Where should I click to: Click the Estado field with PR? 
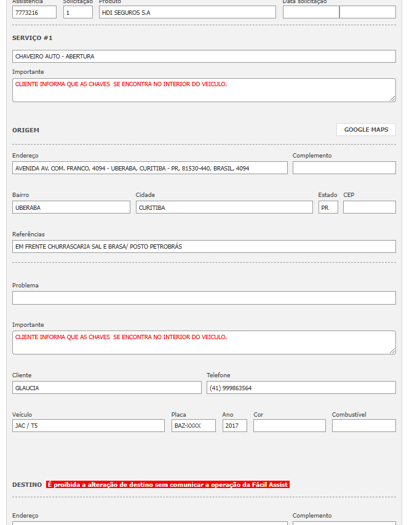tap(328, 207)
